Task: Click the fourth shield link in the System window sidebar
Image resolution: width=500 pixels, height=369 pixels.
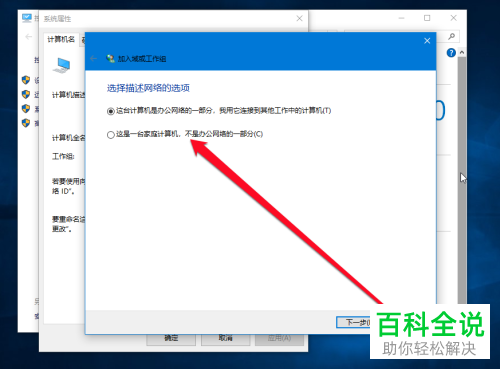Action: pos(26,123)
